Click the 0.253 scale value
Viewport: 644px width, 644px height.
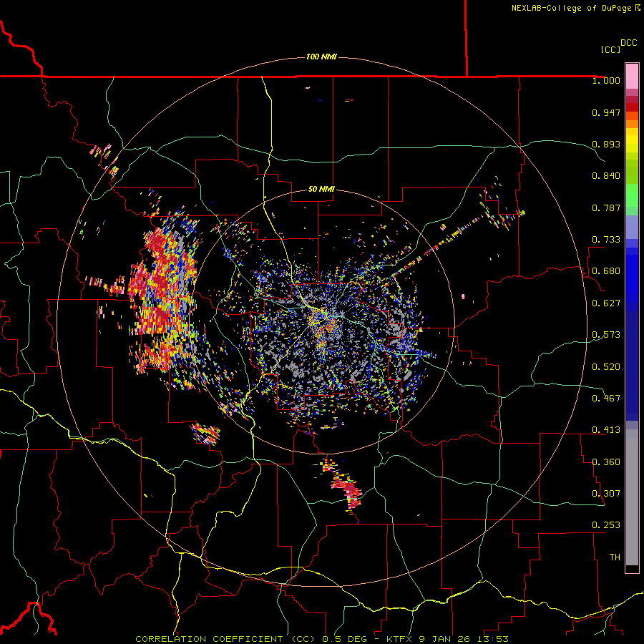click(x=606, y=525)
